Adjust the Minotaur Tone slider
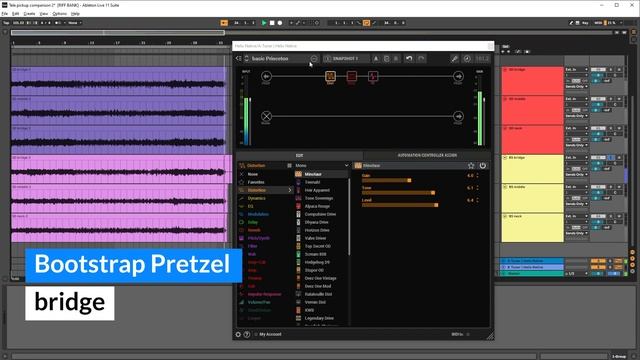The width and height of the screenshot is (640, 360). coord(398,193)
